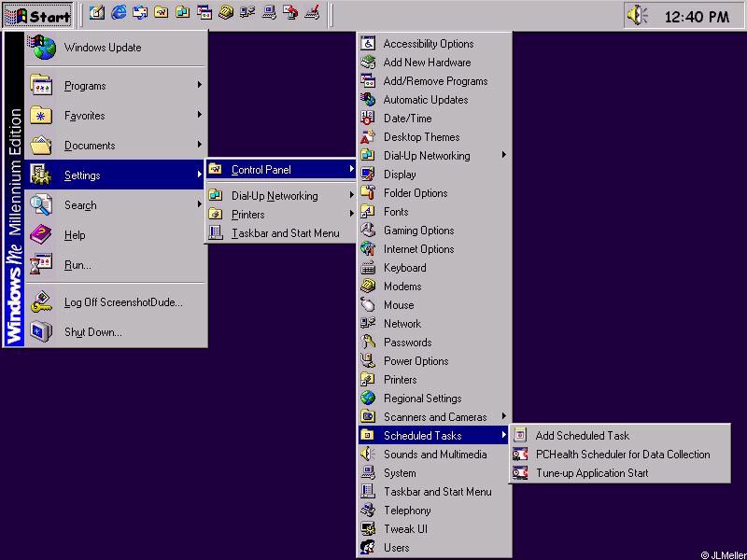Select Network in Control Panel list
747x560 pixels.
(435, 324)
